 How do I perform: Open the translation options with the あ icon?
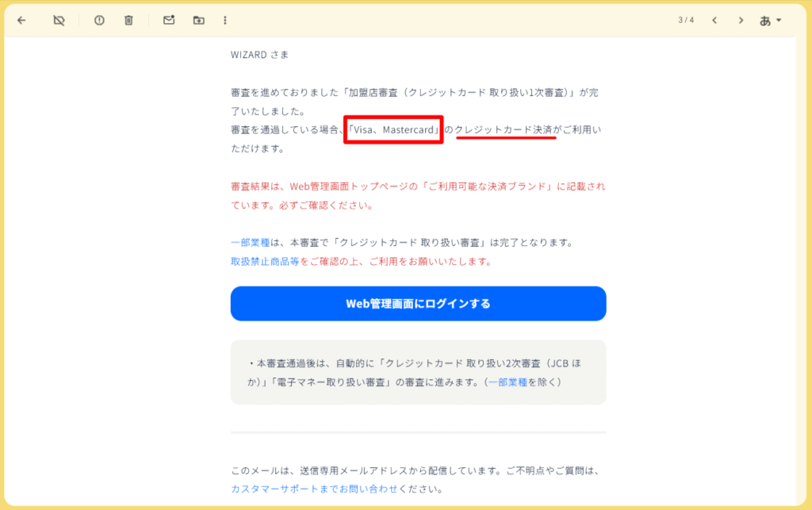click(x=766, y=20)
